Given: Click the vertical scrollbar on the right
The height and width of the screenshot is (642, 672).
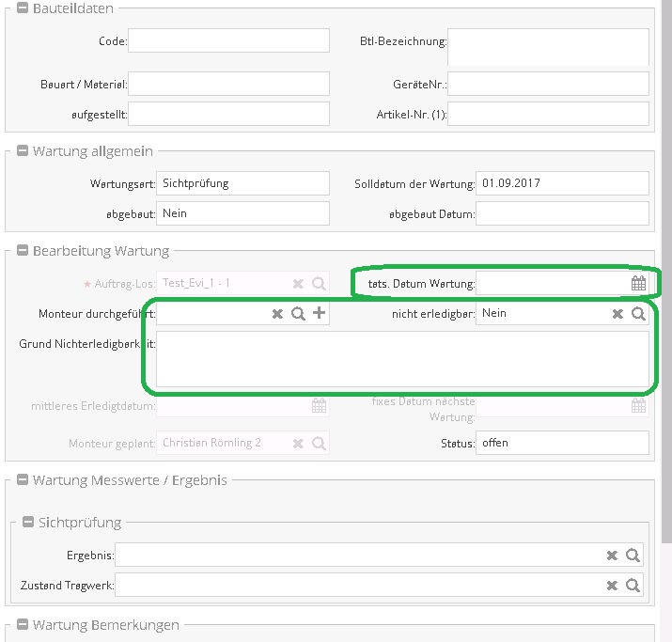Looking at the screenshot, I should [666, 282].
